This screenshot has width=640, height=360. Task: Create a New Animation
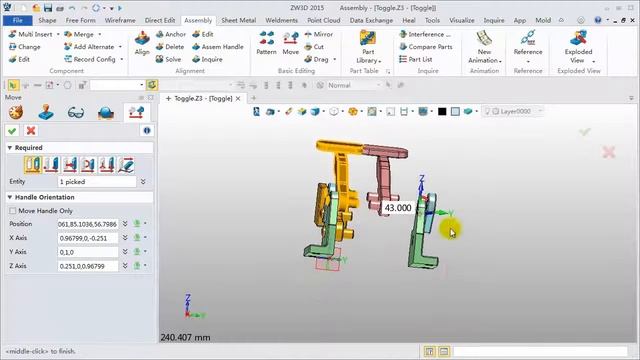[484, 47]
